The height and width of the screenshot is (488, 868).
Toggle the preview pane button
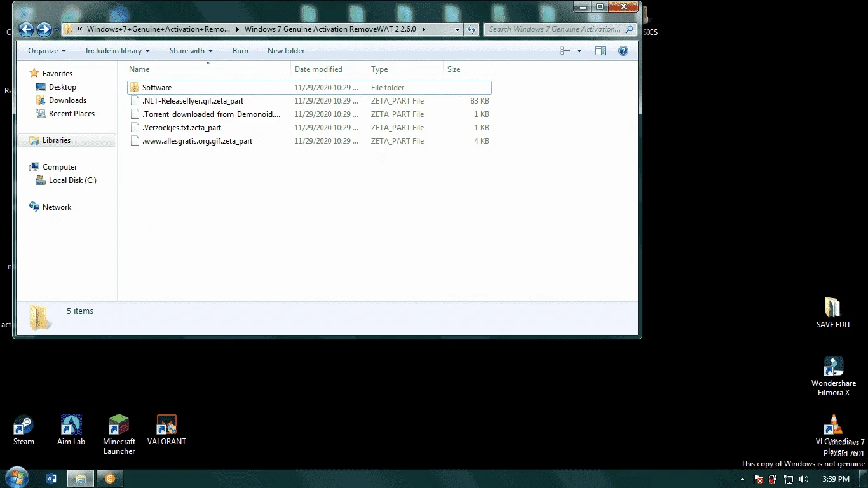[600, 51]
